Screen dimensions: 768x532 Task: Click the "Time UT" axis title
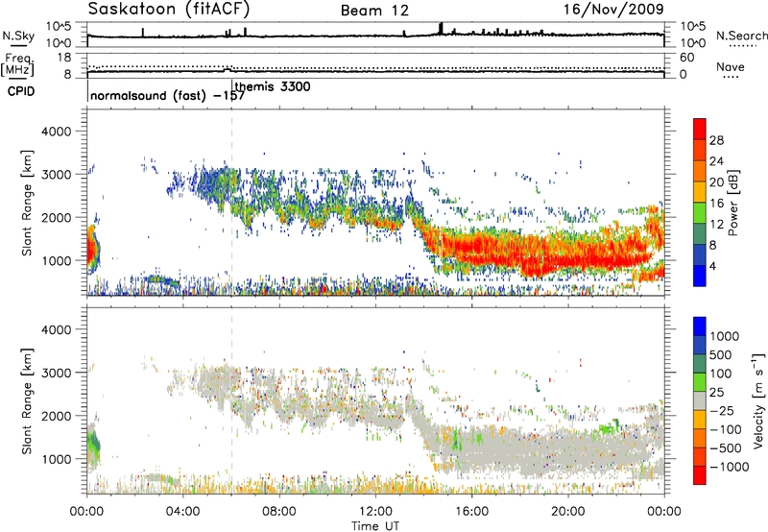point(375,526)
